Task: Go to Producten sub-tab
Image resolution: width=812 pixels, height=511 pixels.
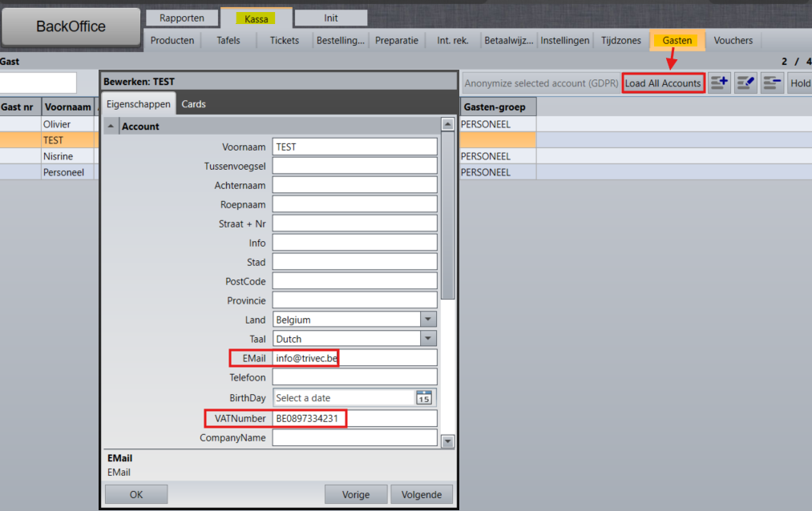Action: tap(172, 40)
